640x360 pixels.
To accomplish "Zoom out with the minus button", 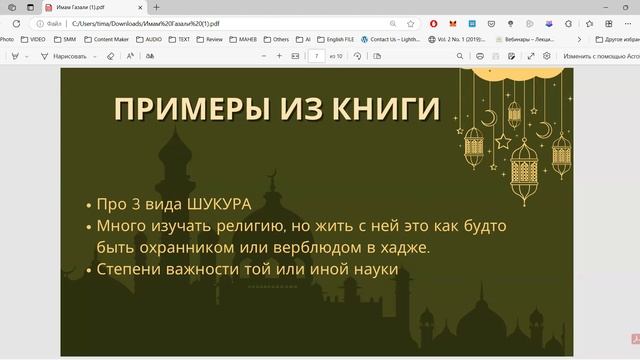I will point(264,56).
